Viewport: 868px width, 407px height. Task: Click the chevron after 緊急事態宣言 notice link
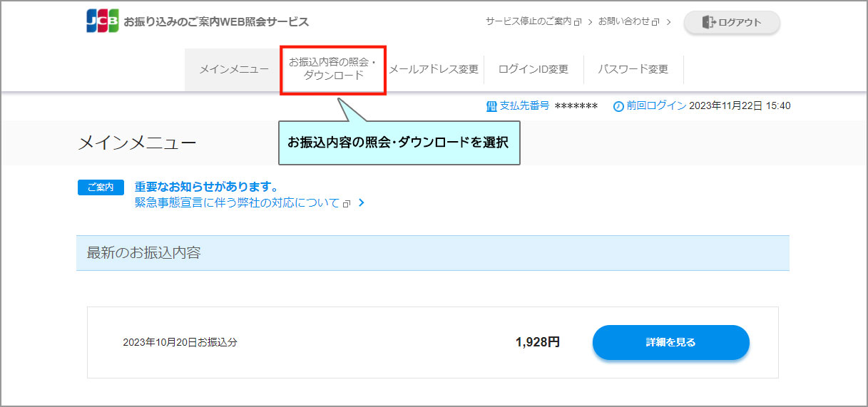click(362, 203)
